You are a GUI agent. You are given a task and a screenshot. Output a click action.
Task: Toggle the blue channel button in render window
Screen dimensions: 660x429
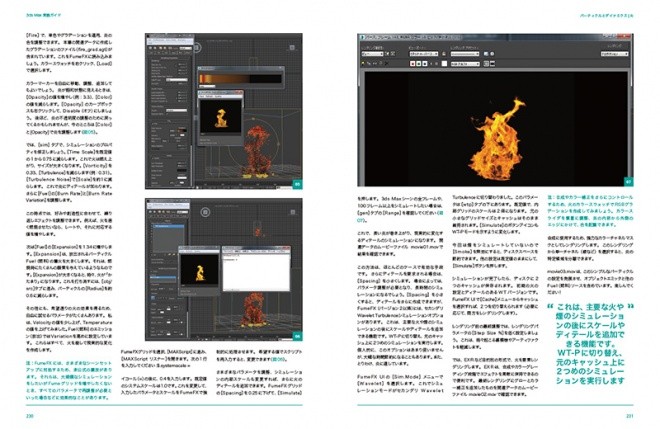click(x=425, y=64)
